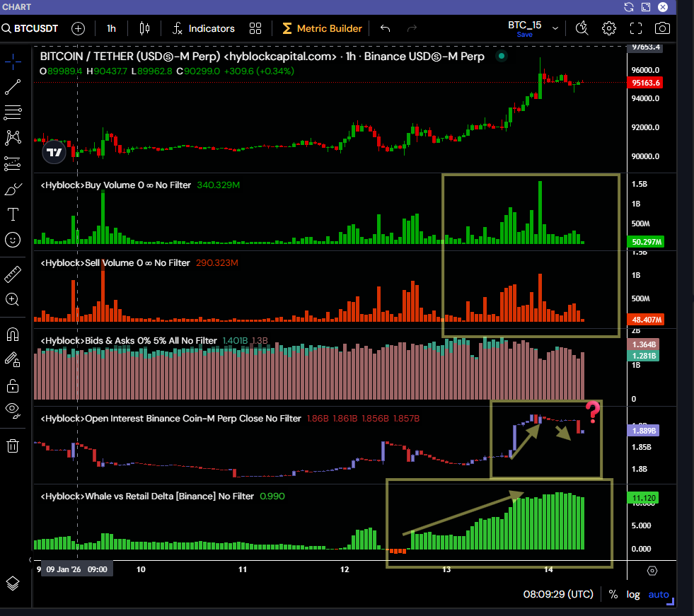Redo the chart action
Screen dimensions: 694x616
412,29
